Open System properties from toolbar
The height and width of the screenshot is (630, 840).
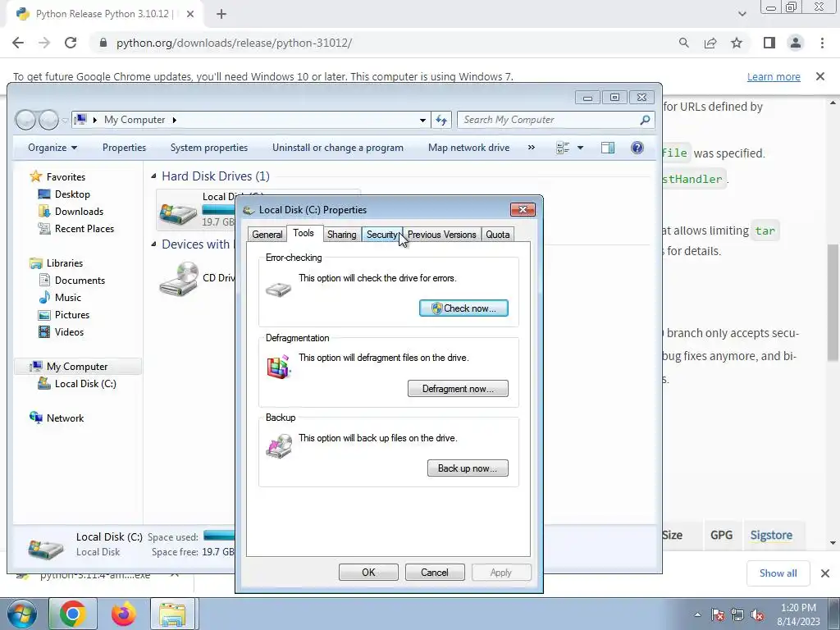point(209,148)
